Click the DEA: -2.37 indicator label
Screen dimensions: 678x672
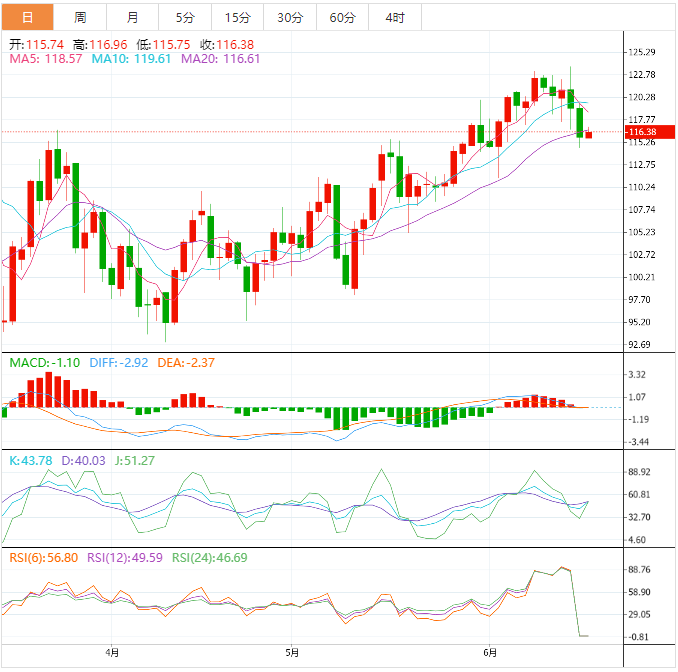(186, 362)
